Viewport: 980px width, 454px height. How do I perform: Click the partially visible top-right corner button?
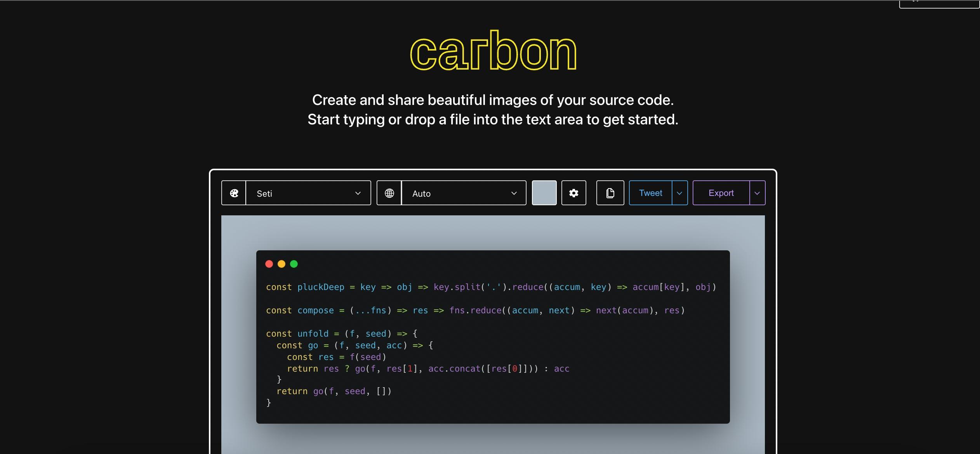(939, 3)
